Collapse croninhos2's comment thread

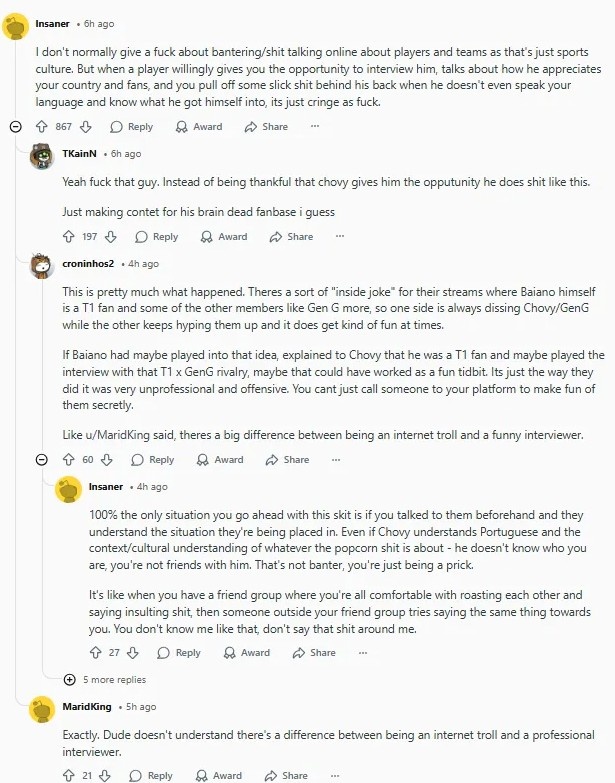pos(42,460)
